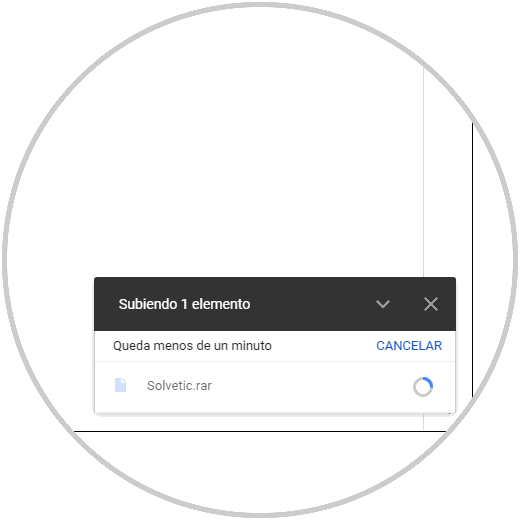Click the circular upload progress indicator
The height and width of the screenshot is (520, 520).
[x=423, y=387]
